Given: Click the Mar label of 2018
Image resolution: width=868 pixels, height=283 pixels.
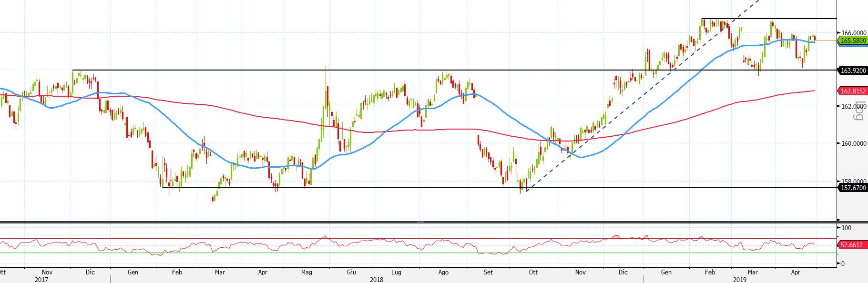Looking at the screenshot, I should click(x=220, y=273).
